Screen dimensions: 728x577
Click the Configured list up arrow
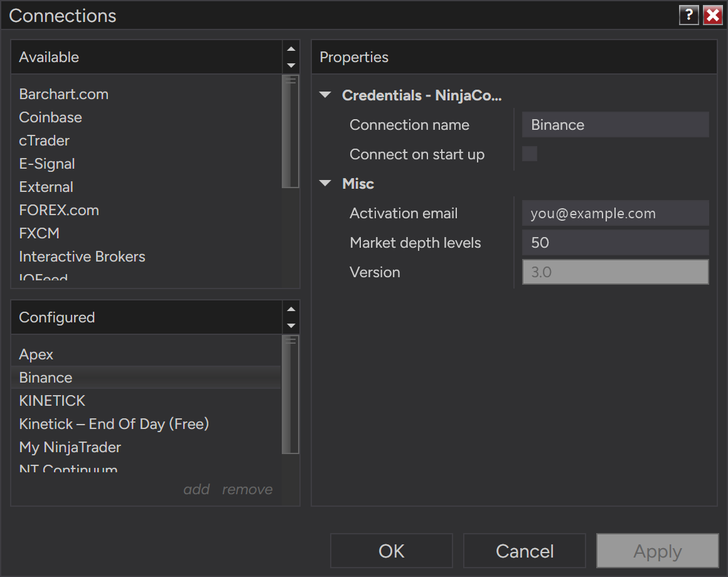[x=291, y=309]
